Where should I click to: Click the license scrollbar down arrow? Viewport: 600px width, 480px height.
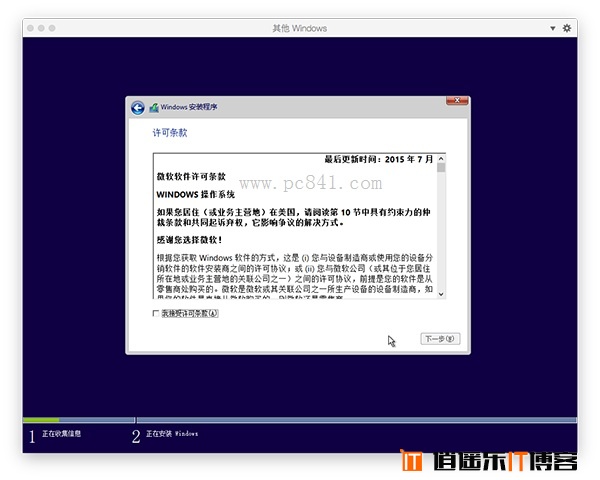[x=441, y=294]
